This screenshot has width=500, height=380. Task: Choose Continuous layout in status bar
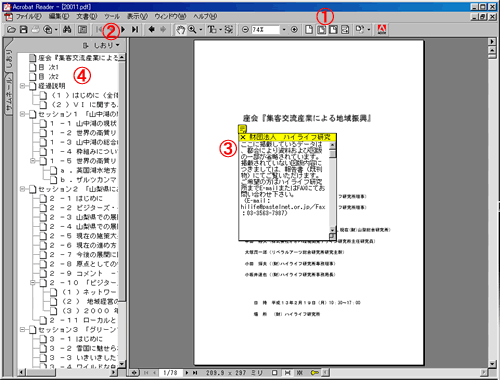(287, 373)
